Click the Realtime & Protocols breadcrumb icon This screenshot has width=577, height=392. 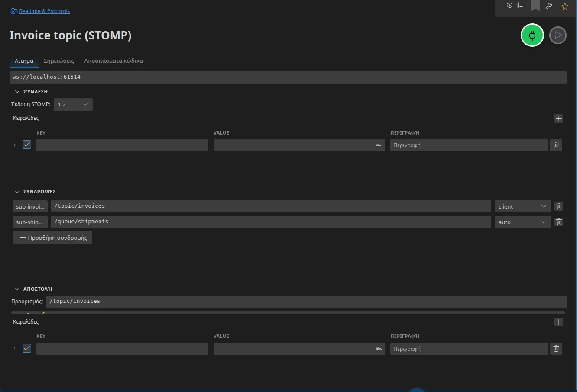pos(14,11)
